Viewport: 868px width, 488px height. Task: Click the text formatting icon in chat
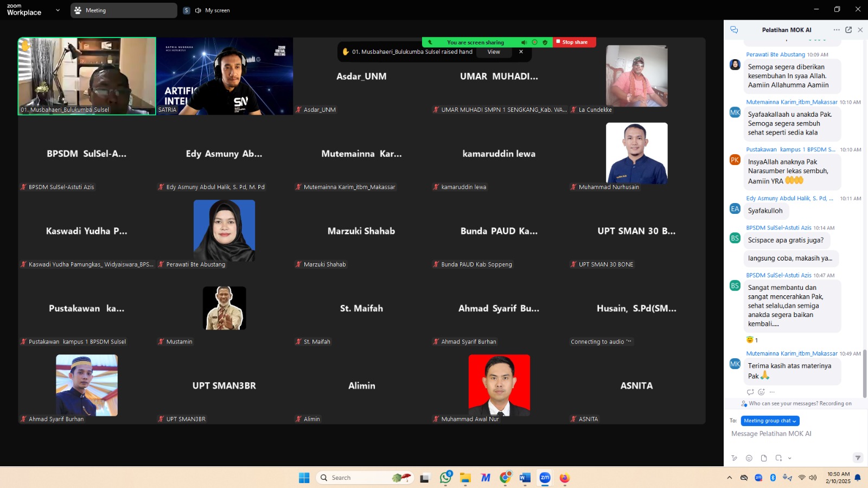[734, 458]
